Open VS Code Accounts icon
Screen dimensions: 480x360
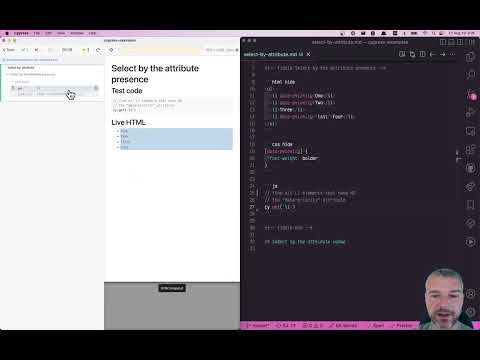[x=470, y=294]
